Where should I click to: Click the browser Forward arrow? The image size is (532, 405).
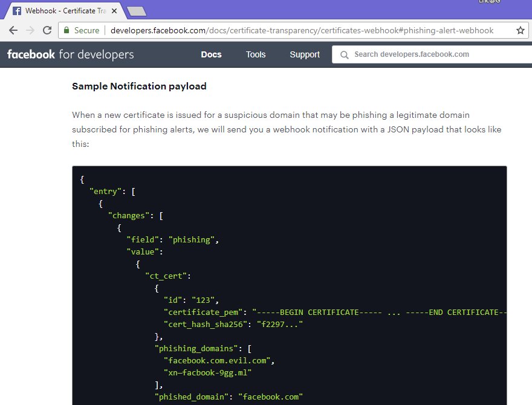pyautogui.click(x=30, y=31)
